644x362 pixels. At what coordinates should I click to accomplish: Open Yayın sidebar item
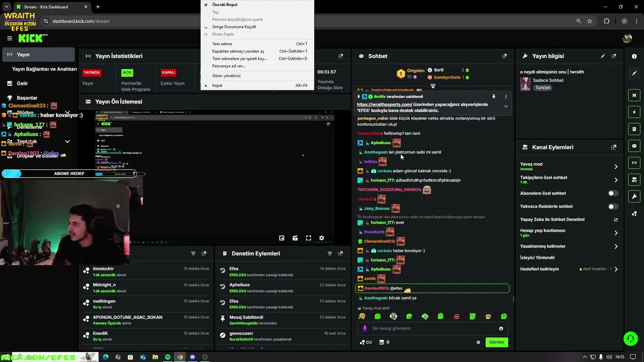point(38,54)
